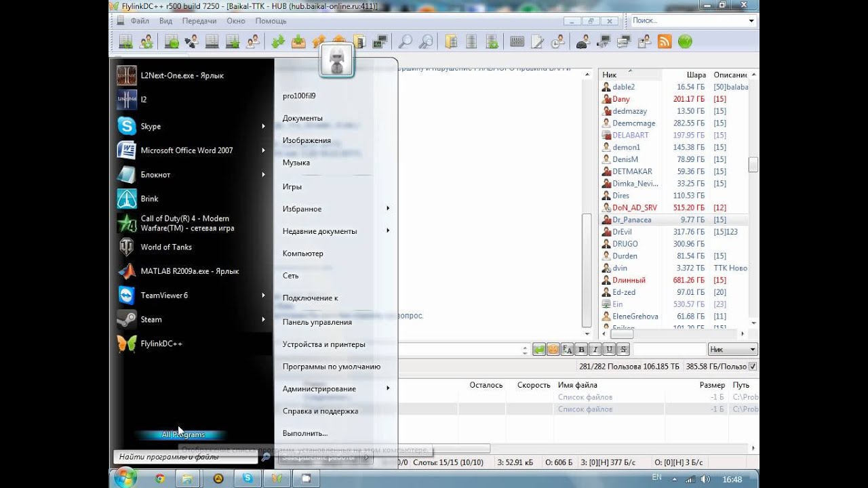The width and height of the screenshot is (868, 488).
Task: Click the clock showing 16:48
Action: [x=732, y=479]
